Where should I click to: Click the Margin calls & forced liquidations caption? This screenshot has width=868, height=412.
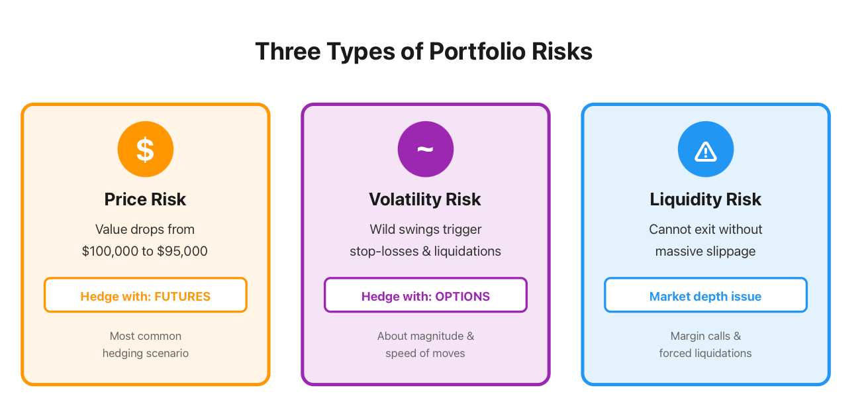706,344
